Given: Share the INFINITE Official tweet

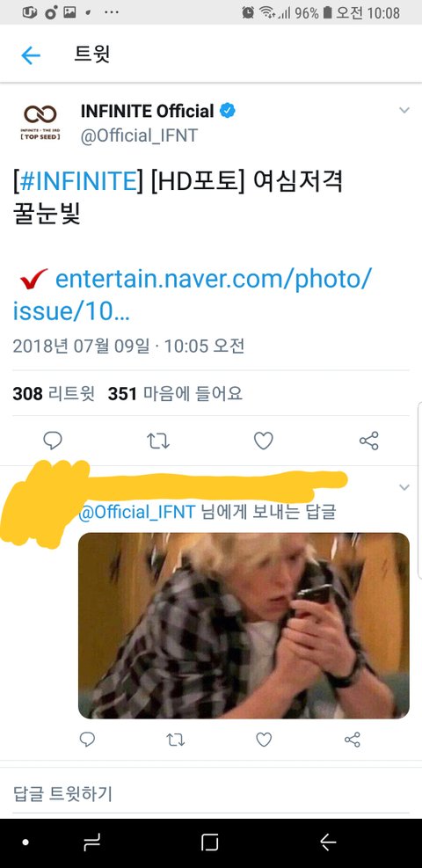Looking at the screenshot, I should point(369,441).
